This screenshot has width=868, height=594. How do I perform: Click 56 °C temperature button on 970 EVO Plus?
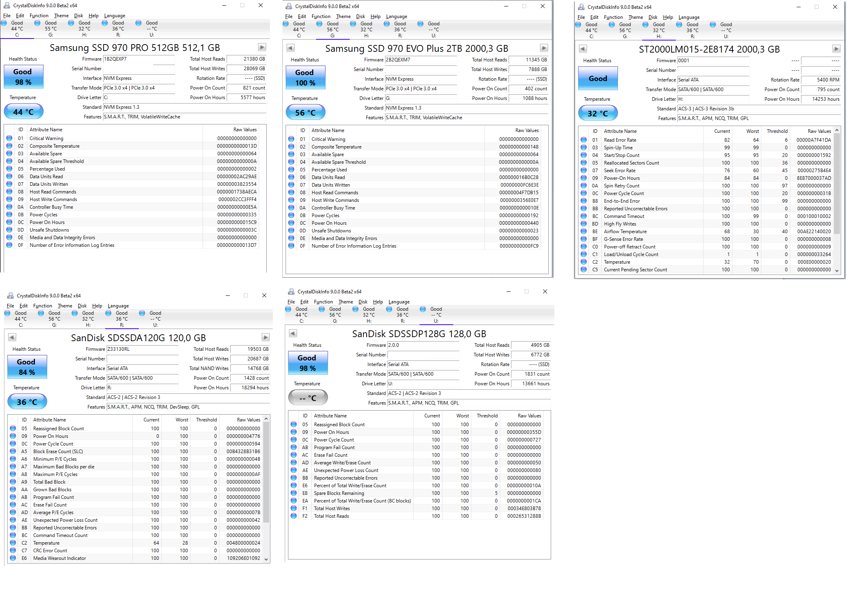click(x=305, y=113)
